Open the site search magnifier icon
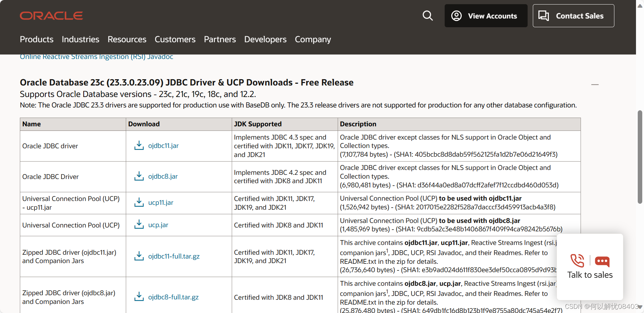644x313 pixels. (428, 16)
